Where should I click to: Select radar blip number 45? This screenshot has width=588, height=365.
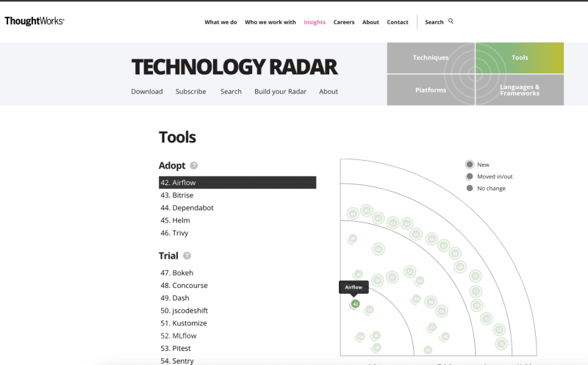(376, 336)
